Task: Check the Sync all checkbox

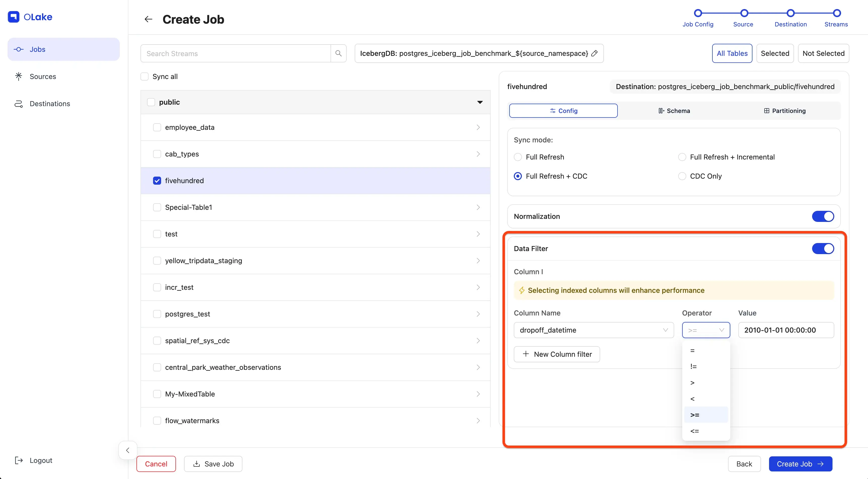Action: pos(144,76)
